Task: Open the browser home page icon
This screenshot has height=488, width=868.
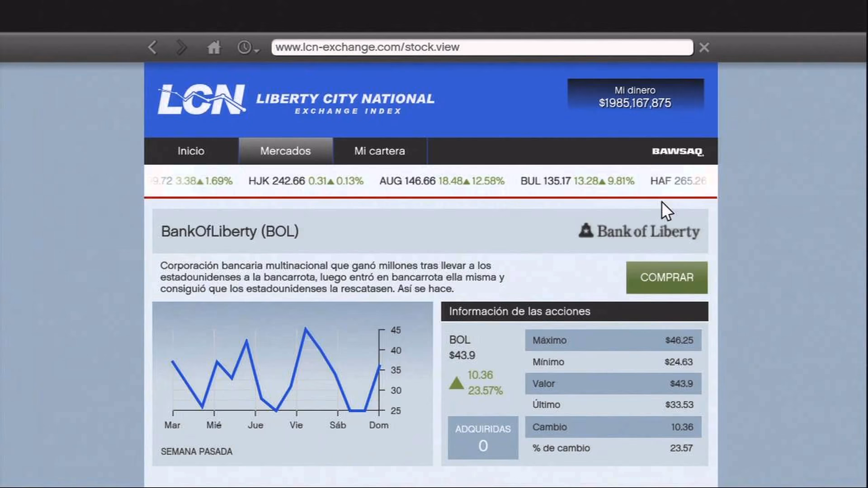Action: 214,47
